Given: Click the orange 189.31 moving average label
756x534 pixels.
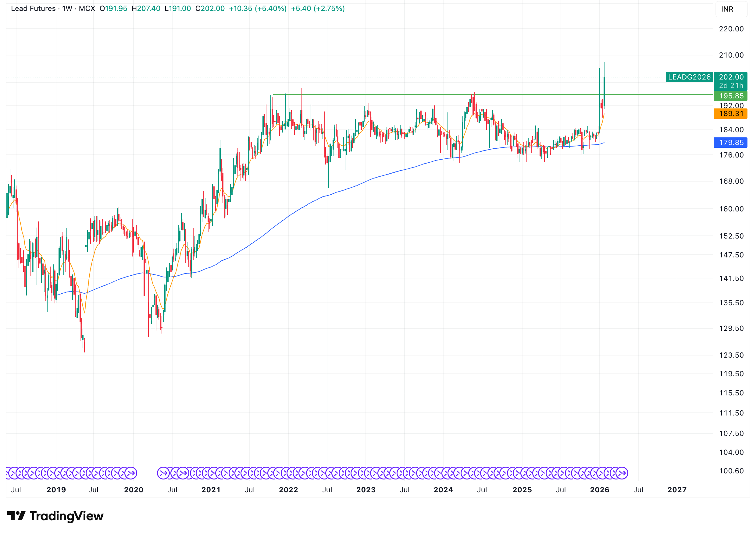Looking at the screenshot, I should 731,114.
